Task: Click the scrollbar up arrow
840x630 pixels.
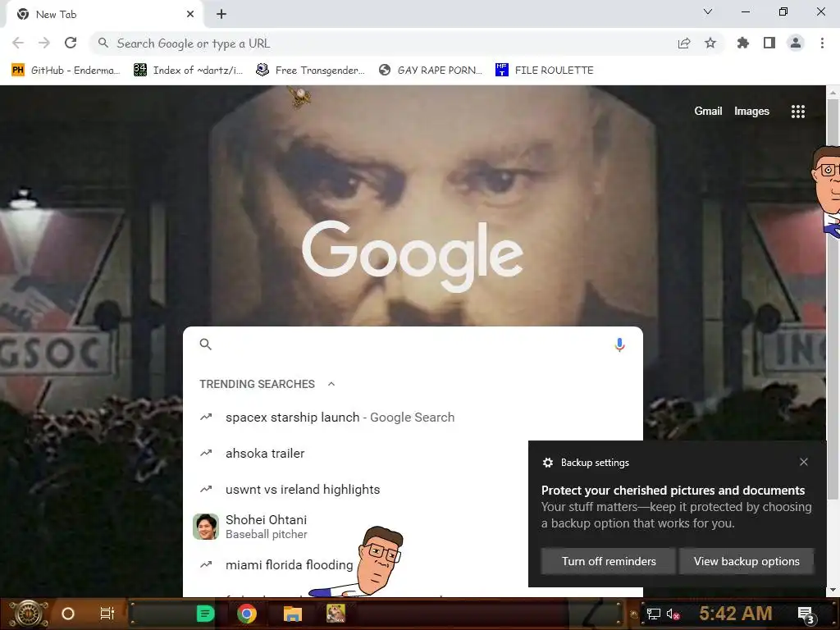Action: click(x=833, y=93)
